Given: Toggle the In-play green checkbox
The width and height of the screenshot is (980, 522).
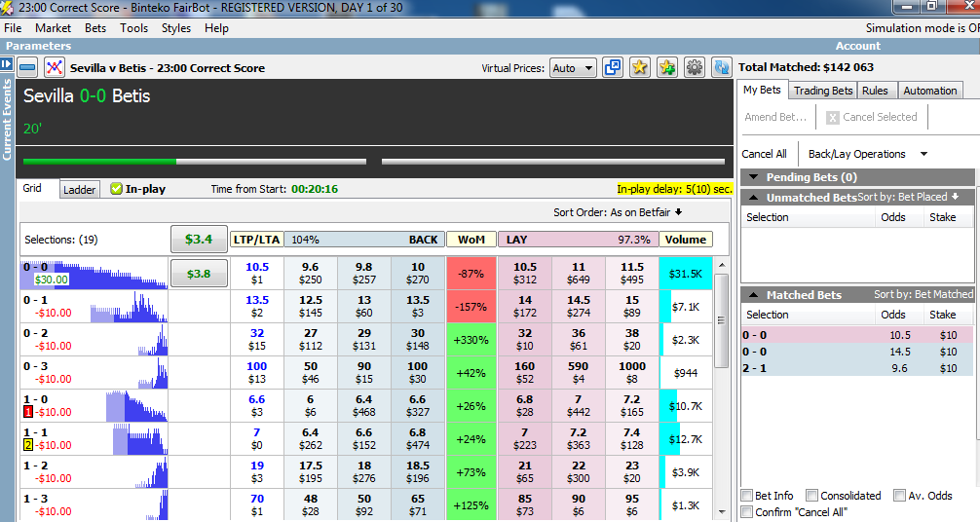Looking at the screenshot, I should coord(116,189).
